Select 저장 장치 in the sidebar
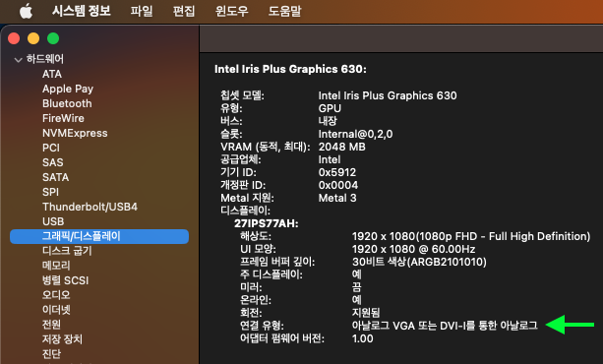Viewport: 603px width, 364px height. pos(62,339)
